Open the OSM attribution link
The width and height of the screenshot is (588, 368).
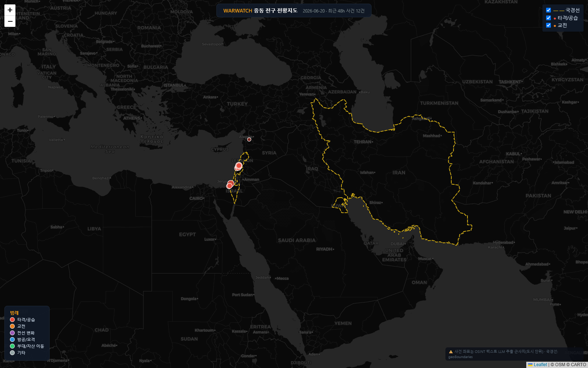click(560, 365)
